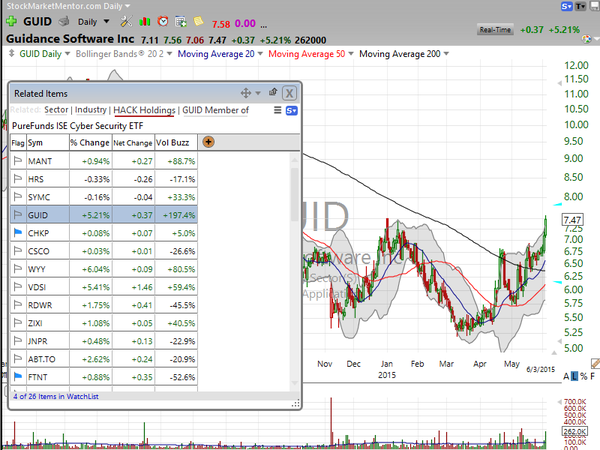Toggle the flag for WYY
Viewport: 600px width, 450px height.
18,269
